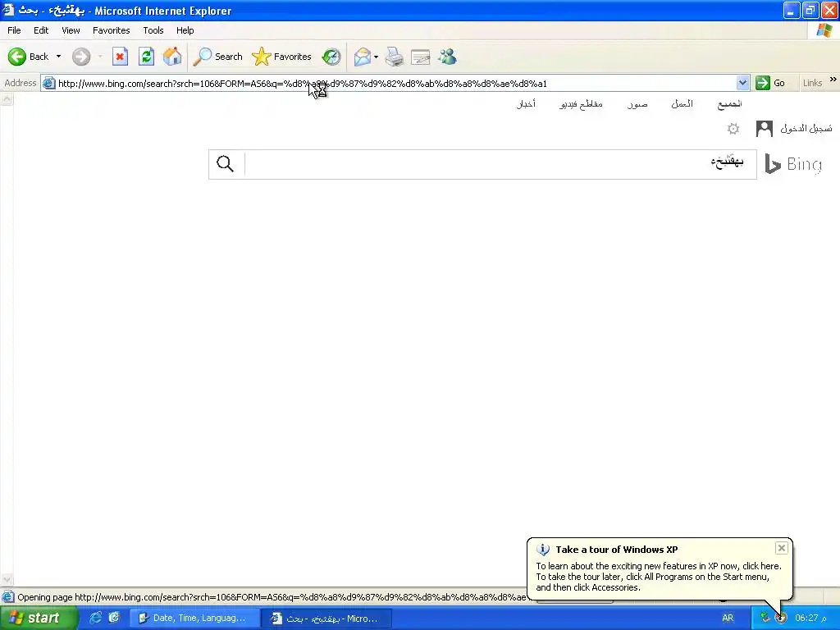This screenshot has width=840, height=630.
Task: Click the AR language bar indicator
Action: pos(728,619)
